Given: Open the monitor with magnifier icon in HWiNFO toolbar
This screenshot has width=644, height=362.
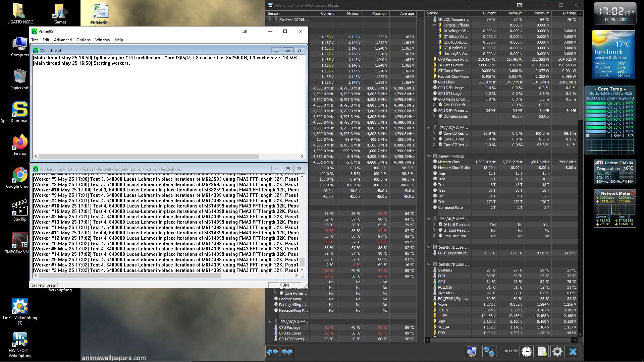Looking at the screenshot, I should (x=472, y=351).
